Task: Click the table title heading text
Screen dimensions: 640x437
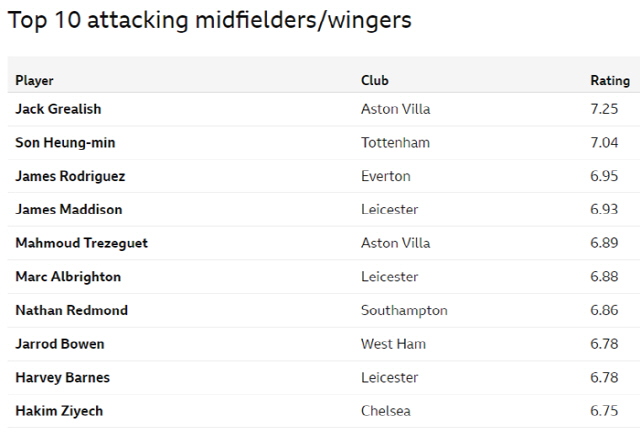Action: pos(209,20)
